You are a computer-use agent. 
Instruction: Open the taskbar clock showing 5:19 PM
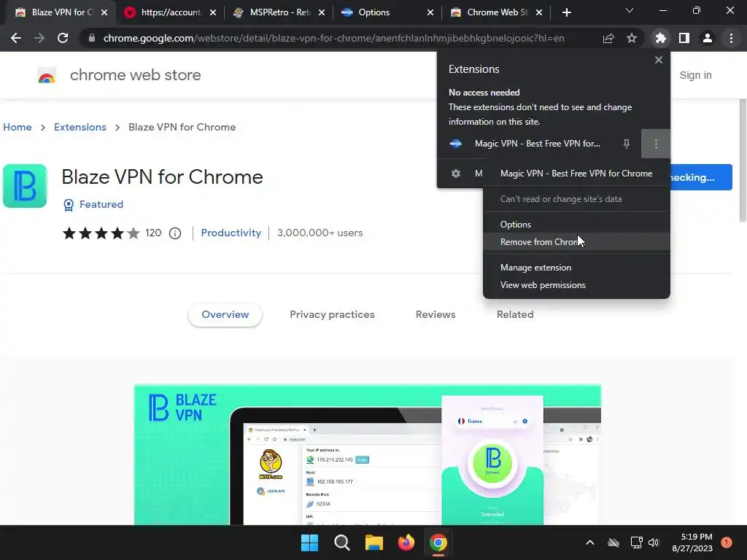692,542
